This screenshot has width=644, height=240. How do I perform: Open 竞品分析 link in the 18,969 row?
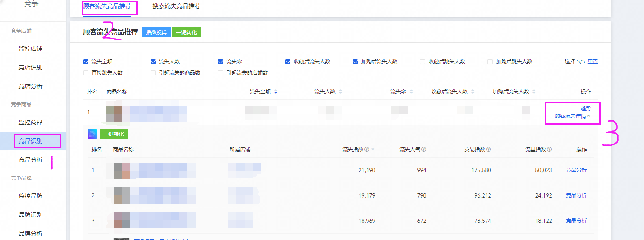pos(576,221)
